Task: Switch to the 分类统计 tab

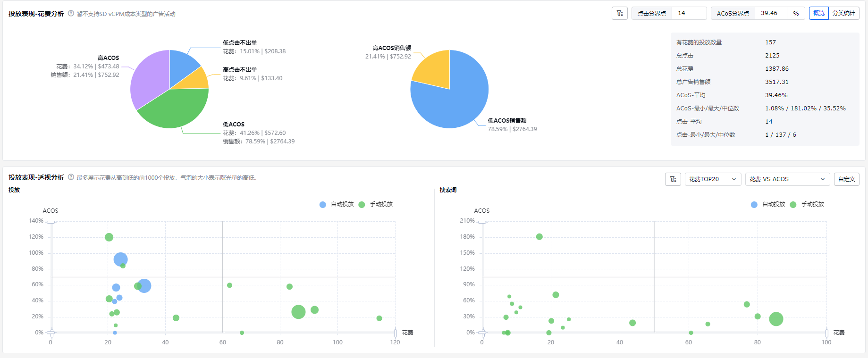Action: tap(844, 13)
